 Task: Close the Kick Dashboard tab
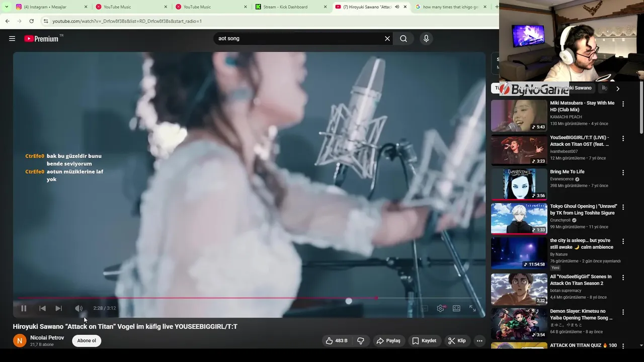click(x=325, y=7)
